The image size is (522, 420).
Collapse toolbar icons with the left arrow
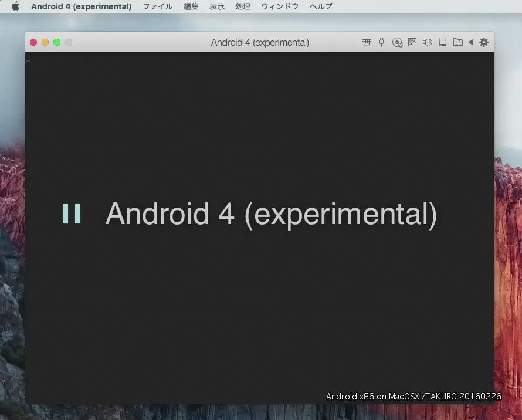point(470,42)
